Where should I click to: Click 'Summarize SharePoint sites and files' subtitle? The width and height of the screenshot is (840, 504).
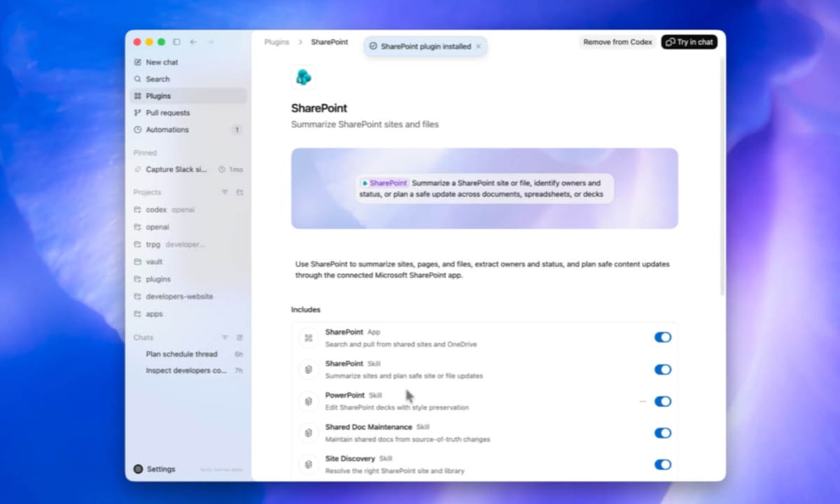tap(365, 125)
